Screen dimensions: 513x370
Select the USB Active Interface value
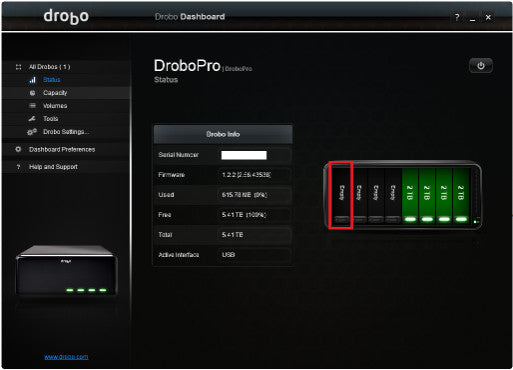(229, 255)
